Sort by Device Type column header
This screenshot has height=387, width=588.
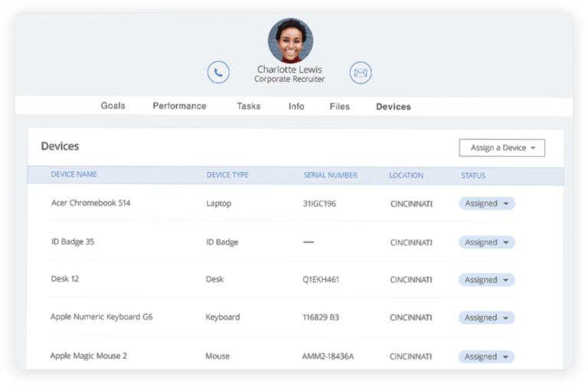tap(227, 175)
